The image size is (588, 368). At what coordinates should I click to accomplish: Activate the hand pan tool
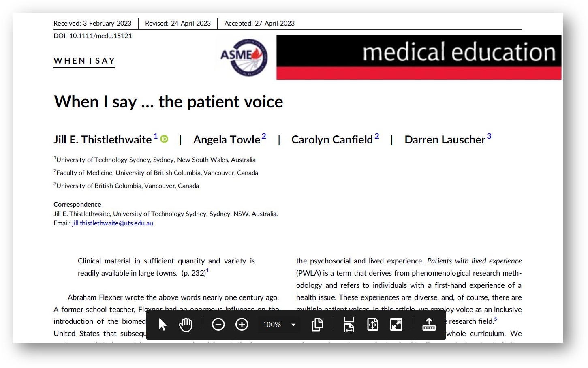186,325
